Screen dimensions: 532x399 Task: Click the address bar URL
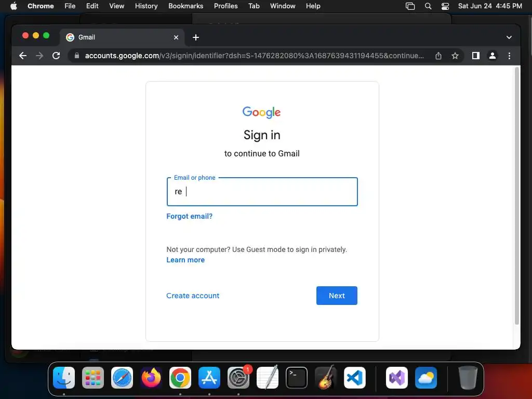(254, 56)
